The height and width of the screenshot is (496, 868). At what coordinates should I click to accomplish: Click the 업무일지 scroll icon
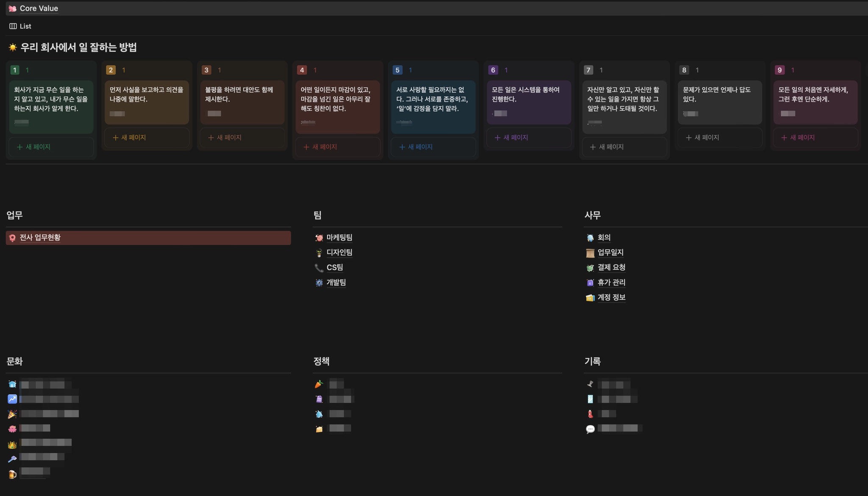[x=590, y=253]
